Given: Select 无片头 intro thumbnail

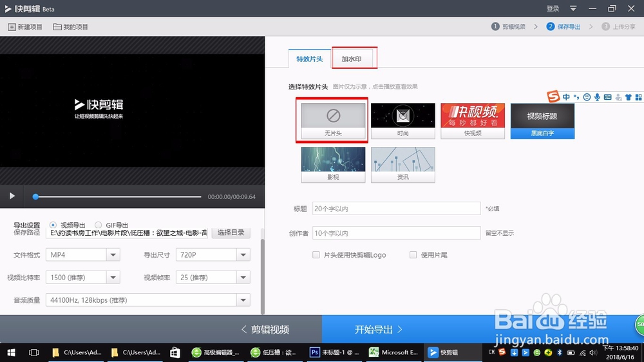Looking at the screenshot, I should (333, 121).
